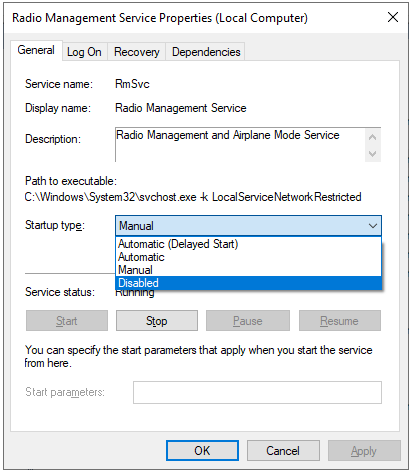Click the disabled Resume button
This screenshot has width=413, height=472.
coord(340,321)
